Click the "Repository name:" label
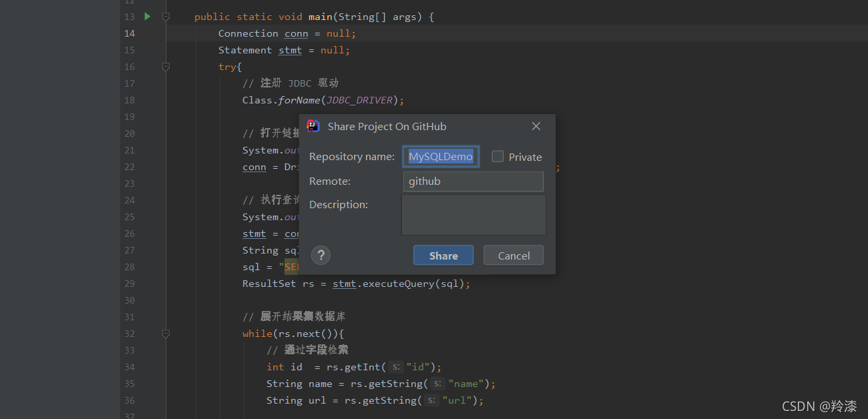Viewport: 868px width, 419px height. coord(352,157)
